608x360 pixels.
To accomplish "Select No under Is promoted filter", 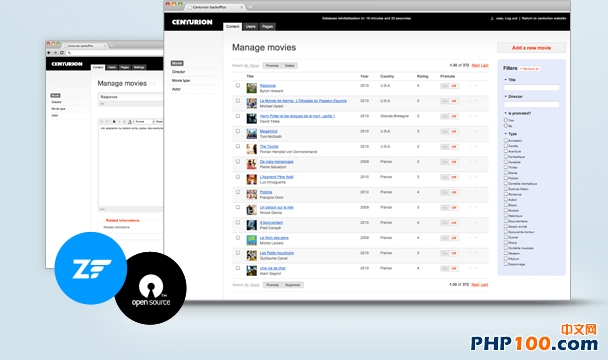I will pyautogui.click(x=506, y=125).
